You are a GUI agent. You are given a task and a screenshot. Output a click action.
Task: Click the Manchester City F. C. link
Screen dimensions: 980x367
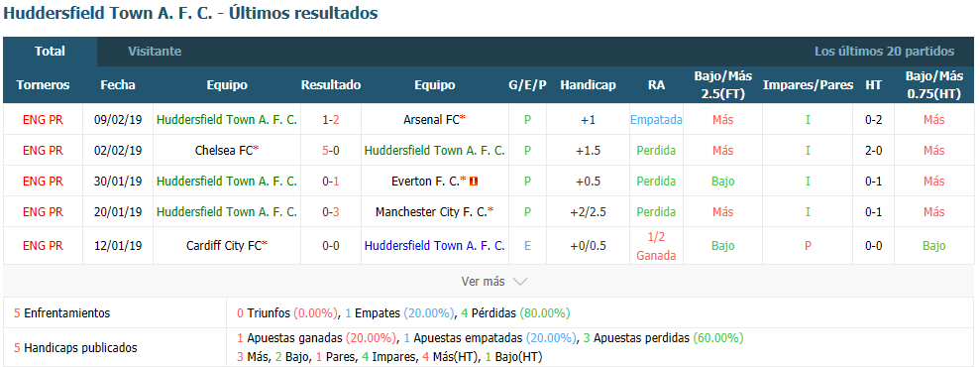(x=432, y=212)
